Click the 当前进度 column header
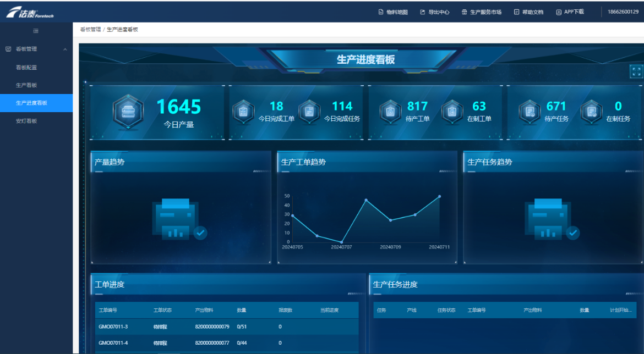Image resolution: width=644 pixels, height=354 pixels. tap(329, 310)
